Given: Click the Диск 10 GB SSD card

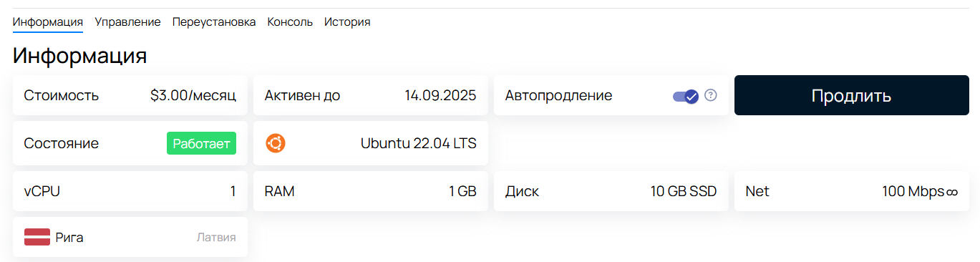Looking at the screenshot, I should 611,191.
